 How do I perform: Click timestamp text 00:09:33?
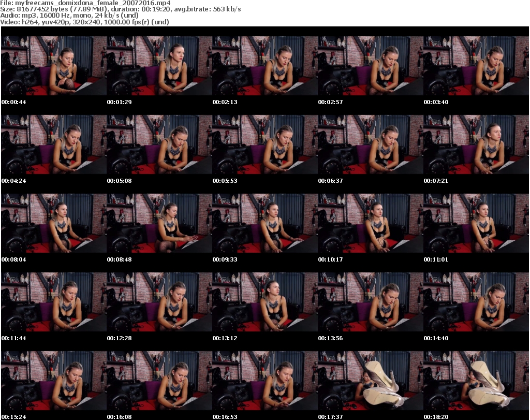coord(225,259)
